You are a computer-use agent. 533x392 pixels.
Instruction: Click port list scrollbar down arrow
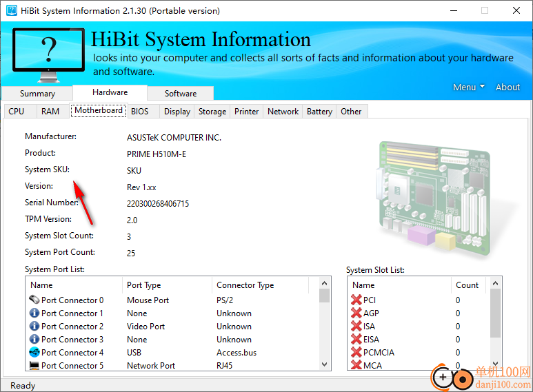324,364
